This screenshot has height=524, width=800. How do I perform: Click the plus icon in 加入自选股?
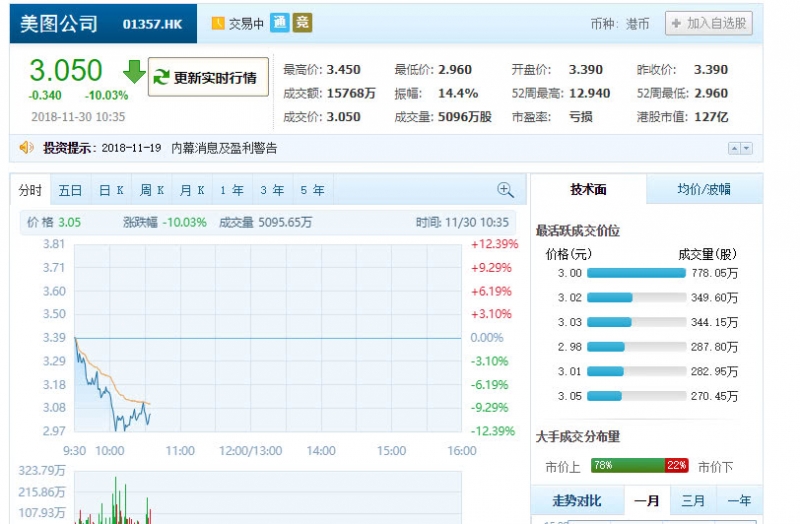pyautogui.click(x=675, y=24)
